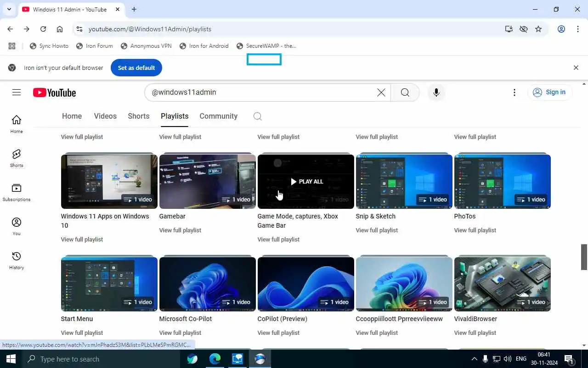Open the Gamebar playlist thumbnail

(x=208, y=182)
